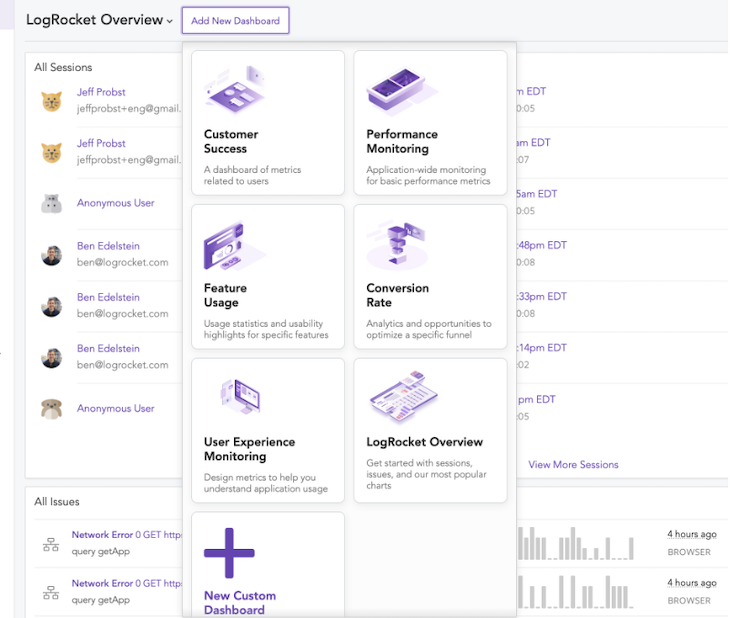Open second Network Error 0 GET issue

[x=127, y=583]
